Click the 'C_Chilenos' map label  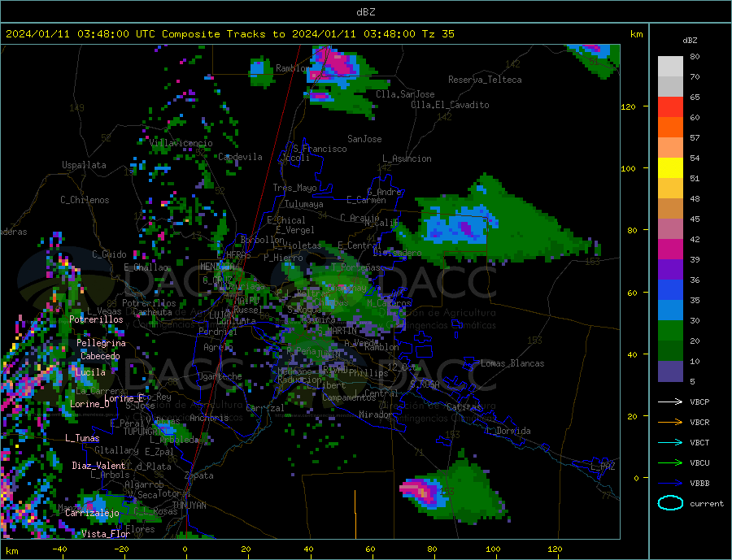pos(85,200)
